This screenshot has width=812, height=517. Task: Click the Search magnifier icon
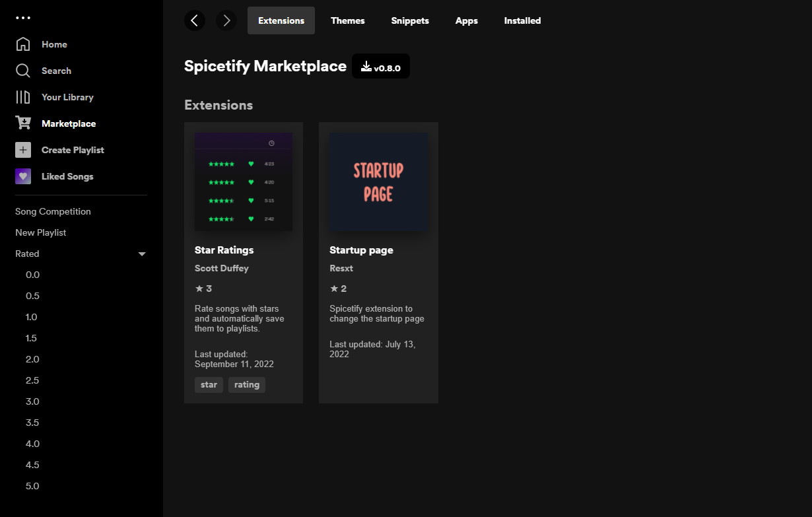click(x=23, y=71)
